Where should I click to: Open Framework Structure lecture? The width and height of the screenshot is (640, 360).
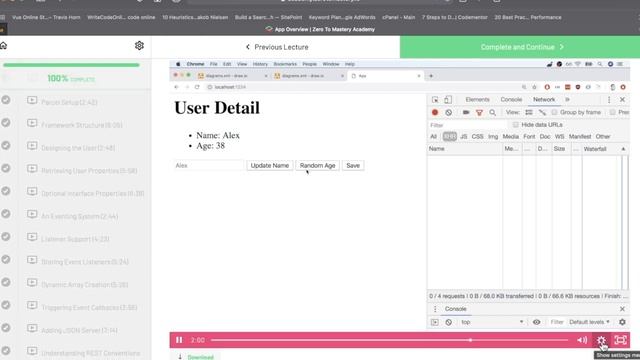coord(82,125)
